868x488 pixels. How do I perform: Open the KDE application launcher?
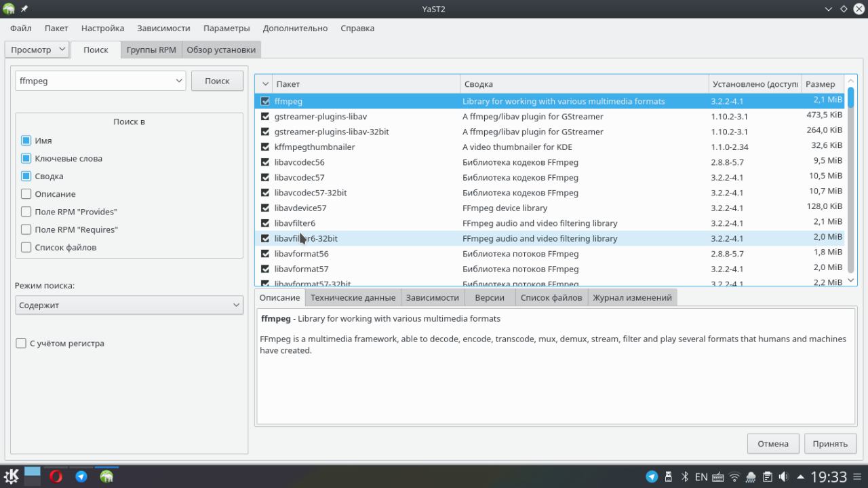(x=12, y=476)
